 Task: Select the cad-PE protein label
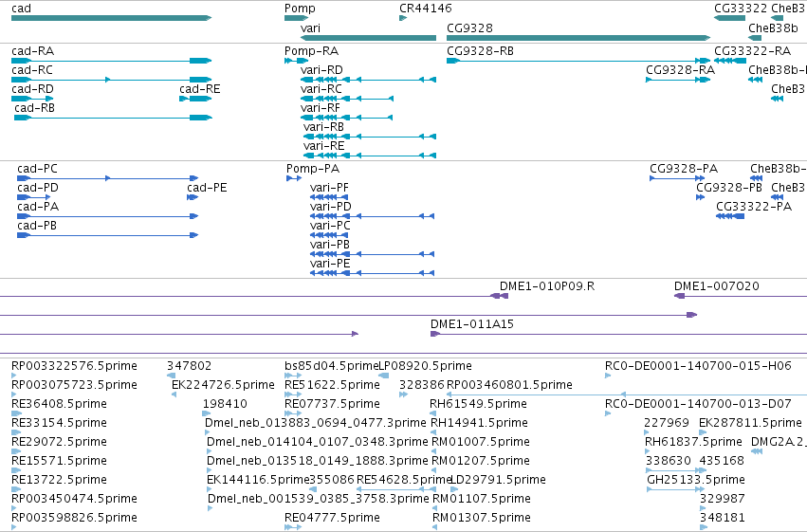pyautogui.click(x=207, y=188)
